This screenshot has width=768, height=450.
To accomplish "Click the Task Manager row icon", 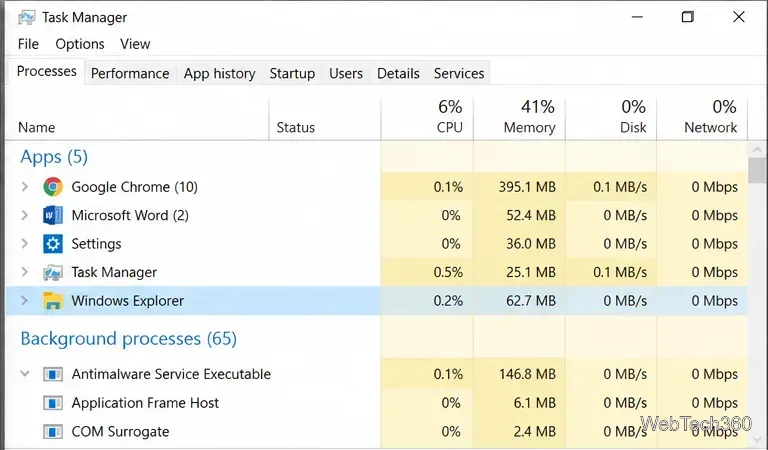I will coord(53,272).
